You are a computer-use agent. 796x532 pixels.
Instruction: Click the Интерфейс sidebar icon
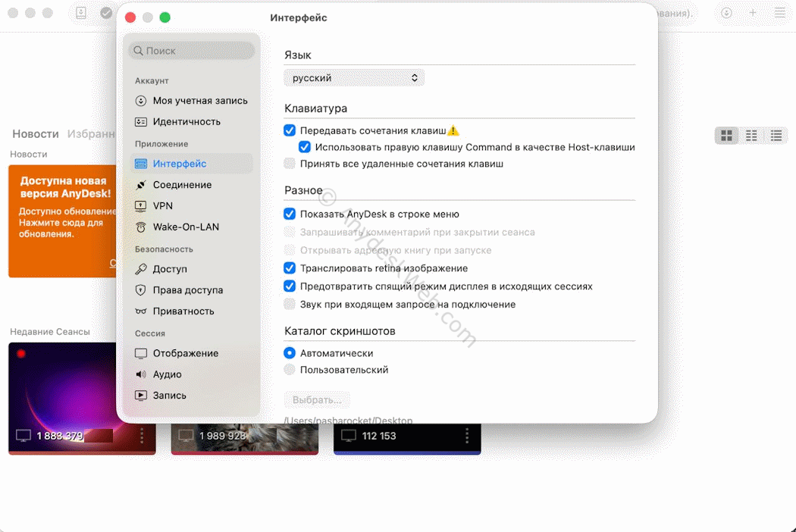click(x=140, y=164)
